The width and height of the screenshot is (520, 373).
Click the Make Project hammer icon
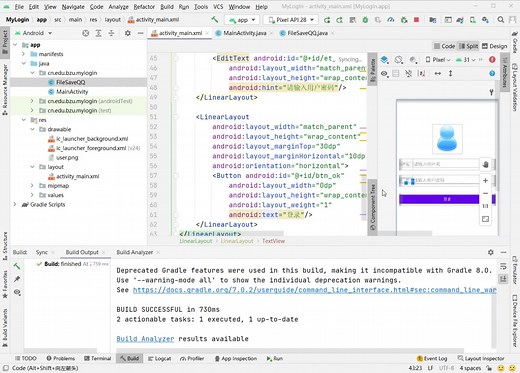215,20
